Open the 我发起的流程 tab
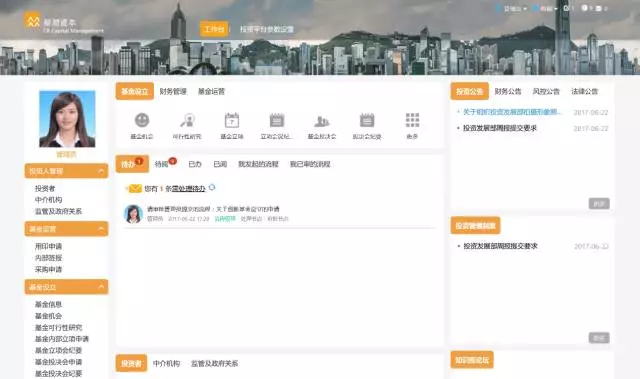640x379 pixels. click(x=258, y=164)
